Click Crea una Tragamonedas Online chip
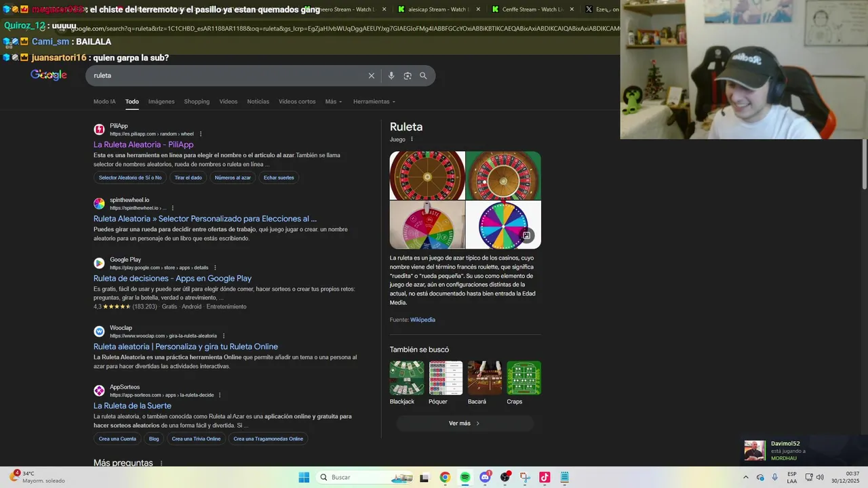868x488 pixels. [268, 439]
